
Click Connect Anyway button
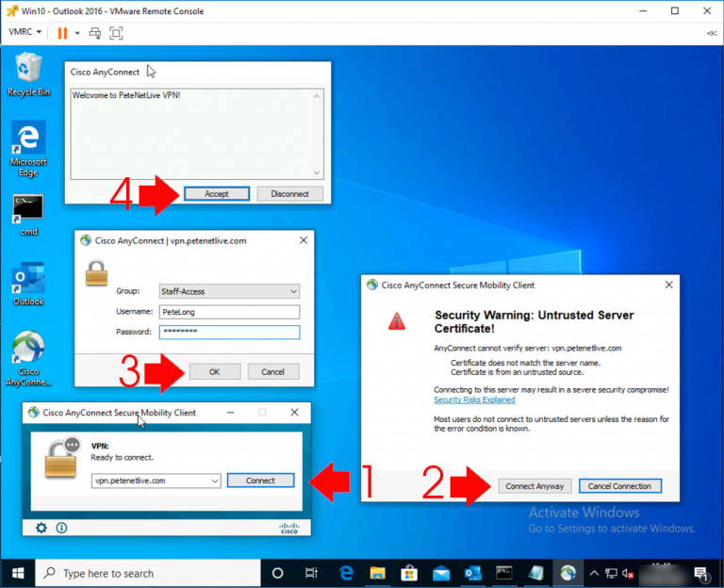click(x=535, y=486)
